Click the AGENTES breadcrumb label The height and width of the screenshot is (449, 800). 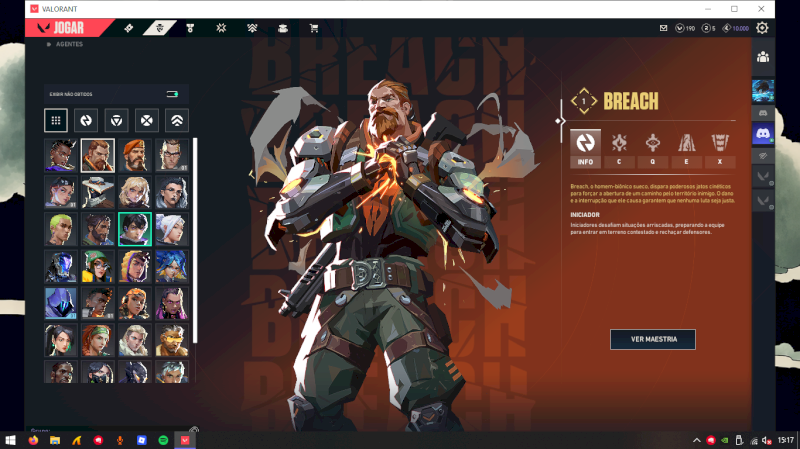(x=69, y=44)
